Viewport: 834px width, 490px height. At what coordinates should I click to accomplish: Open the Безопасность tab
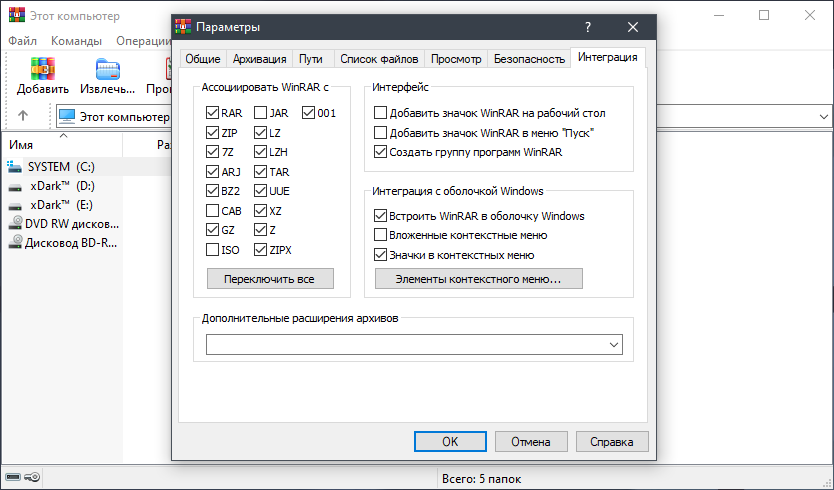click(x=529, y=59)
